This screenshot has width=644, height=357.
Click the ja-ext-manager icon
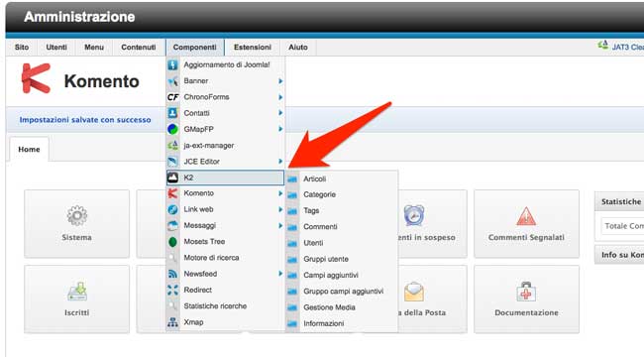[173, 145]
